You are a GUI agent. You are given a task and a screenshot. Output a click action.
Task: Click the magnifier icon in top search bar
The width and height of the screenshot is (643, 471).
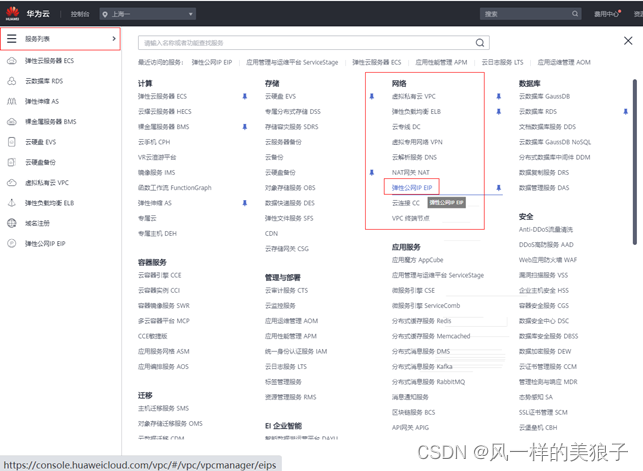tap(575, 14)
